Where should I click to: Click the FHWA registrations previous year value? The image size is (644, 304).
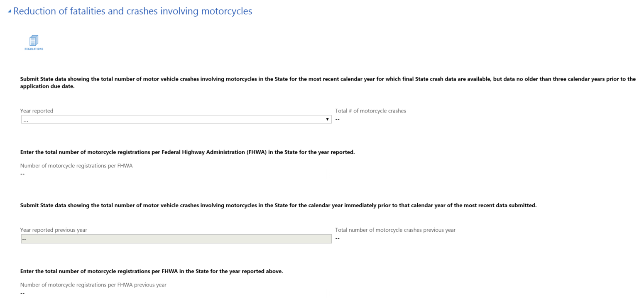click(22, 293)
